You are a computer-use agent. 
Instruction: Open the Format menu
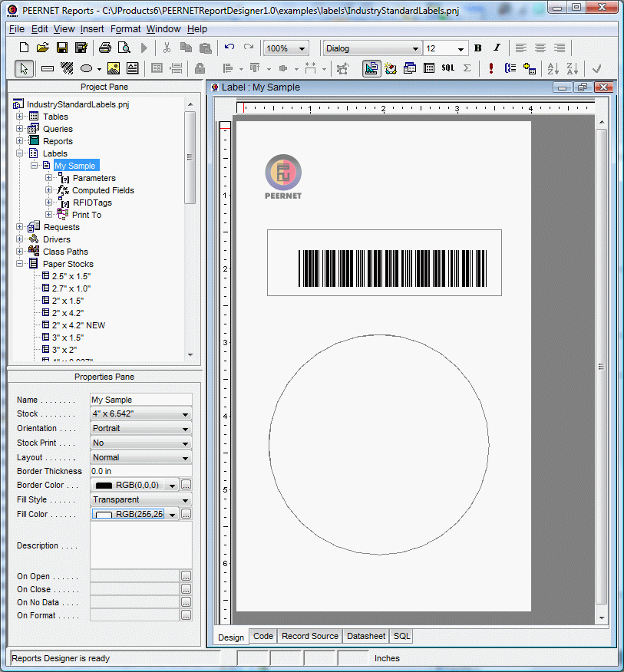point(125,28)
